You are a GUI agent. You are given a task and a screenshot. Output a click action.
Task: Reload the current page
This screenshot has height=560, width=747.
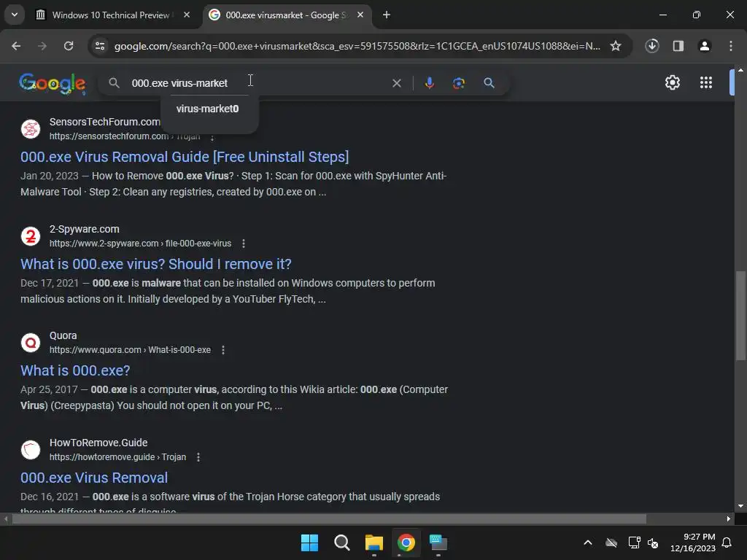(x=69, y=46)
